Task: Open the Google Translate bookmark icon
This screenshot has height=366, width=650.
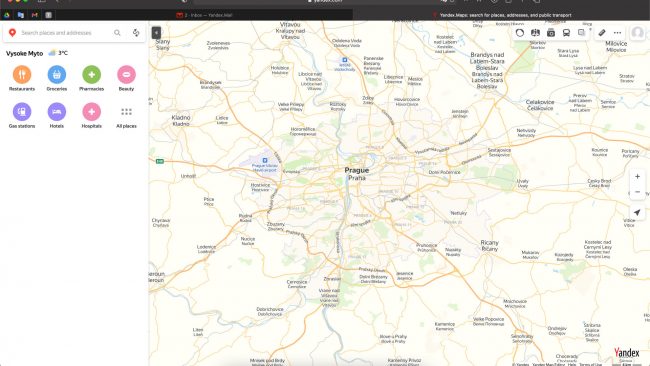Action: tap(21, 15)
